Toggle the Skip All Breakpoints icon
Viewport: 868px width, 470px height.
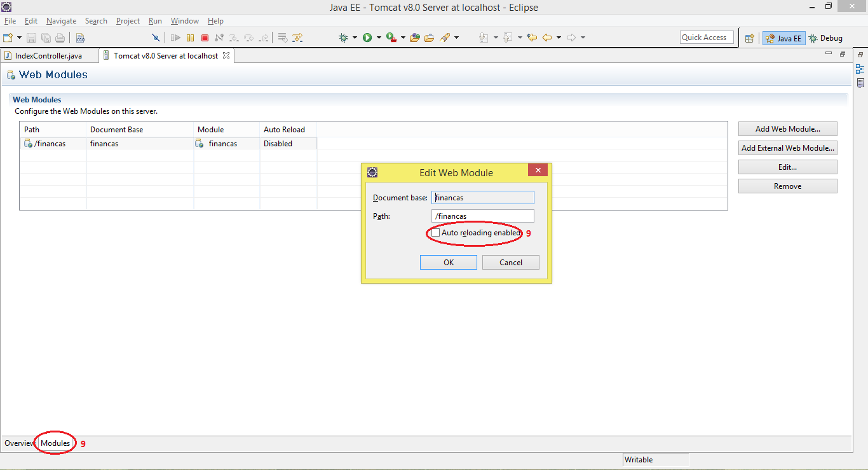coord(156,37)
